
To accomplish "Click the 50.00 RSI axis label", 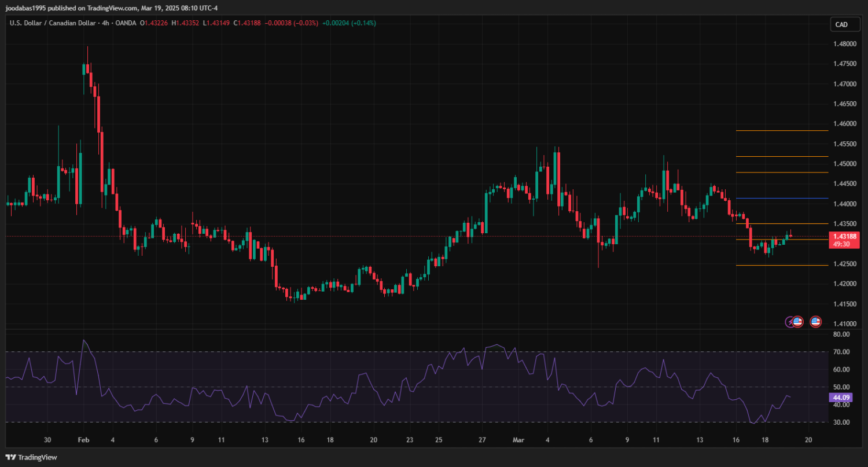I will (x=841, y=387).
